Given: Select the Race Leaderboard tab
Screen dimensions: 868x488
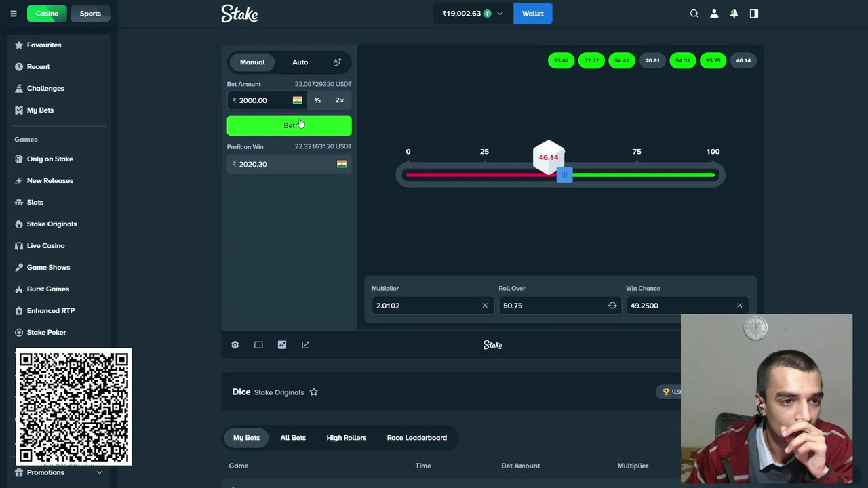Looking at the screenshot, I should pyautogui.click(x=417, y=438).
